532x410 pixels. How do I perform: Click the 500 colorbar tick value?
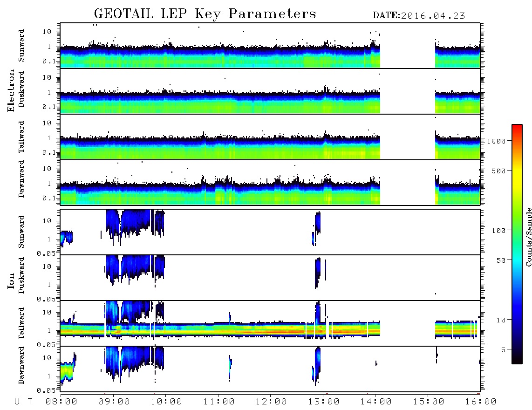pyautogui.click(x=498, y=171)
